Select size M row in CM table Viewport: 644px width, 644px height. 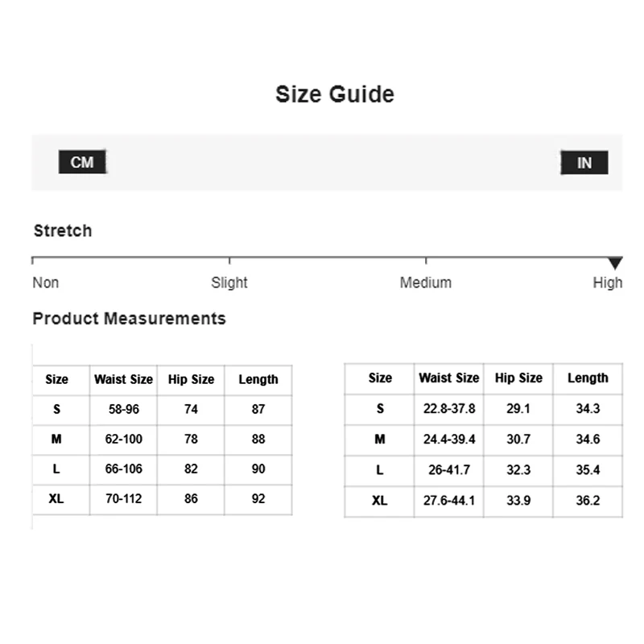click(x=57, y=440)
